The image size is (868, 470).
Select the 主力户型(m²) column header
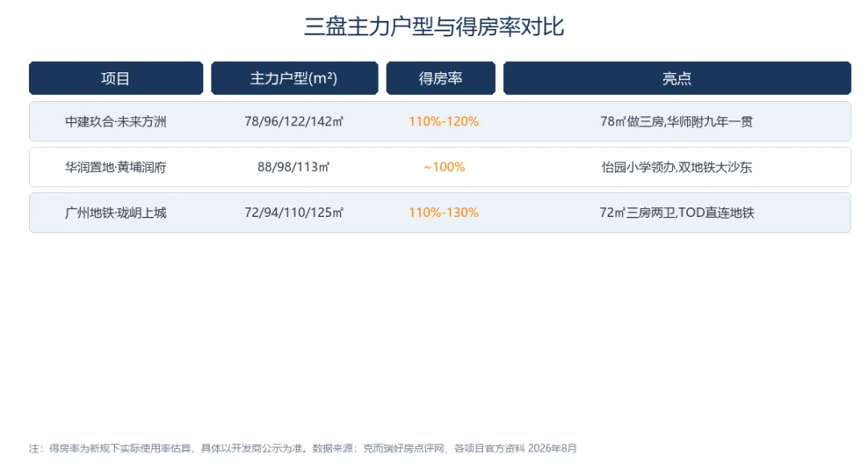coord(294,78)
